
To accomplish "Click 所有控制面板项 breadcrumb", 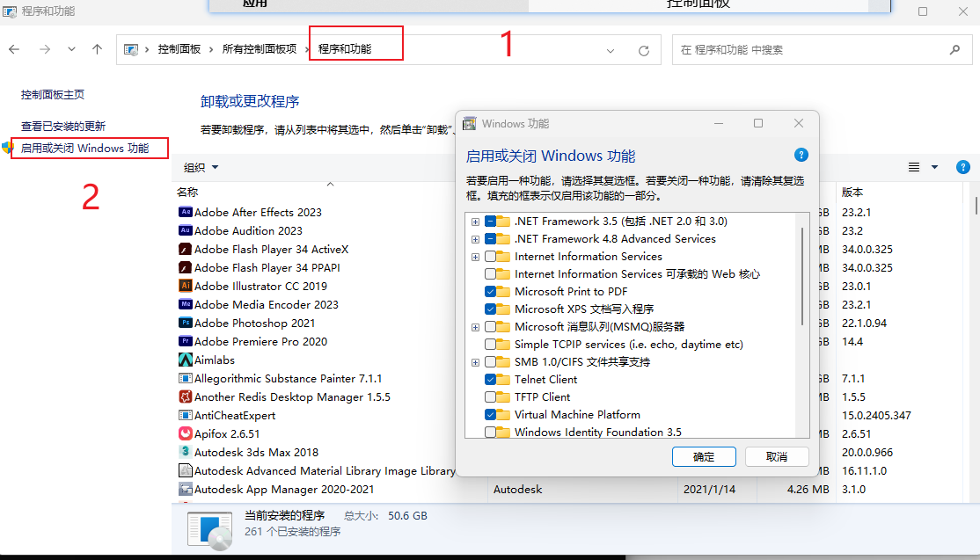I will [260, 49].
